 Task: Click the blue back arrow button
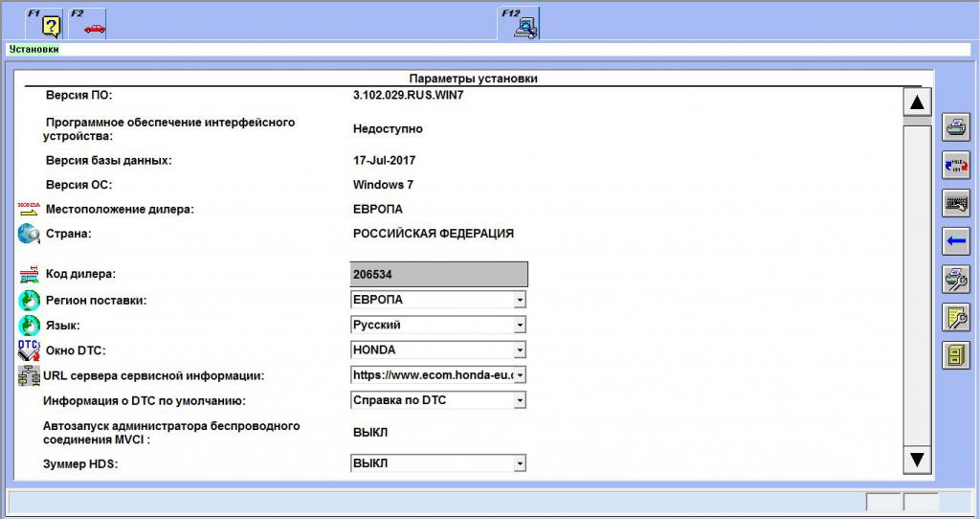(x=956, y=241)
